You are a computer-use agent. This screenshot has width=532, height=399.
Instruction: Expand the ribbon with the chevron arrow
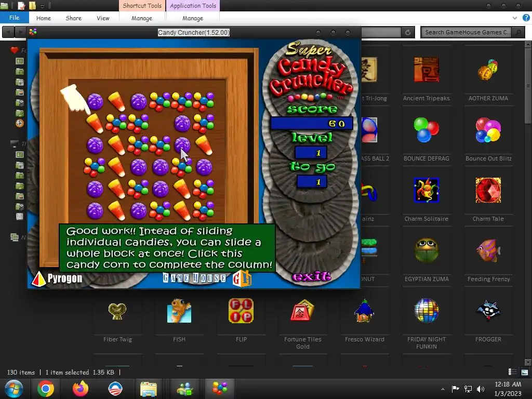[515, 18]
